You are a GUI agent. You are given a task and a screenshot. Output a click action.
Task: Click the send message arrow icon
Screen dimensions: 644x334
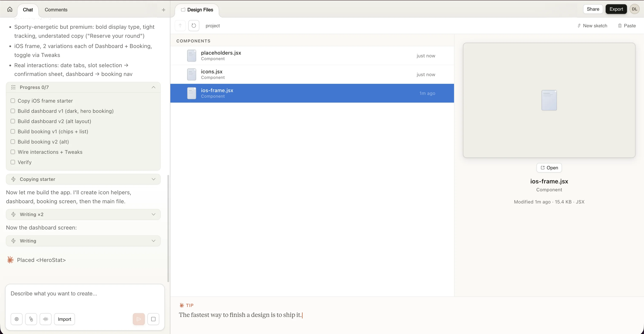click(139, 319)
